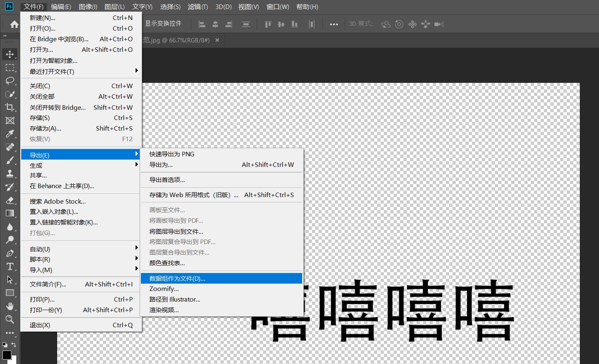Open the 图像(I) menu
The height and width of the screenshot is (364, 599).
[88, 7]
